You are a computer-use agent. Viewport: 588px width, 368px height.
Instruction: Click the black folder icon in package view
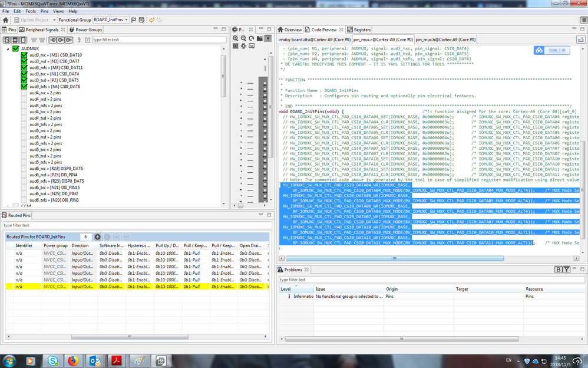pos(259,38)
